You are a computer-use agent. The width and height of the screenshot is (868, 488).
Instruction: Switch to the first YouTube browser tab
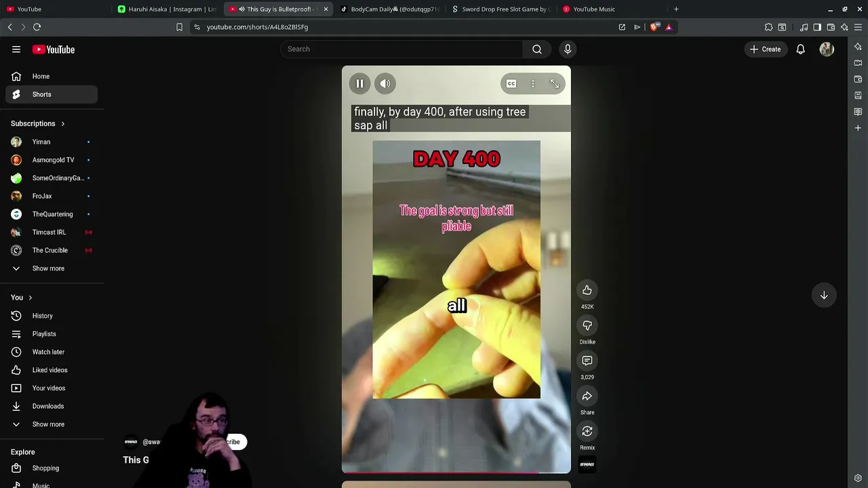[57, 9]
